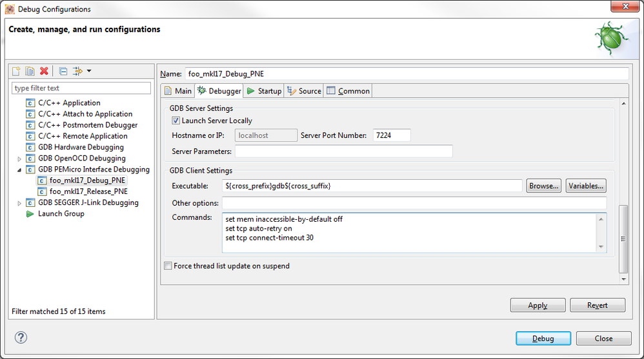Screen dimensions: 644x359
Task: Click Debugger panel scroll down arrow
Action: click(x=623, y=280)
